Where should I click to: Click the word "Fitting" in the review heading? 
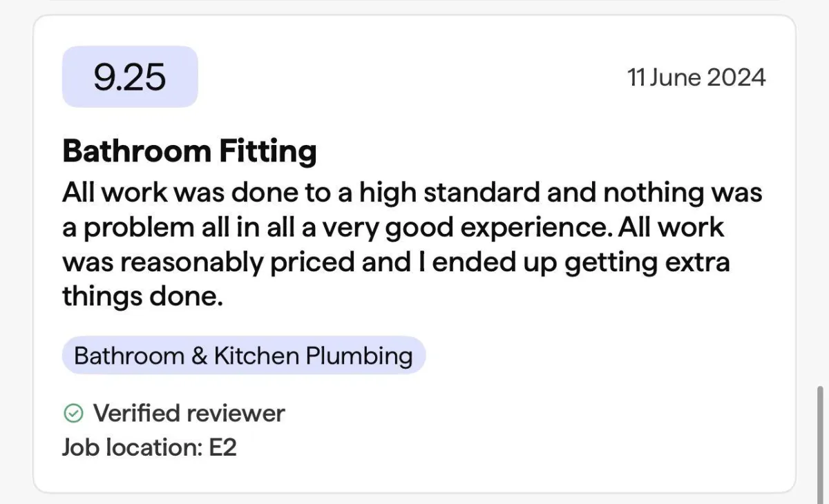coord(268,151)
